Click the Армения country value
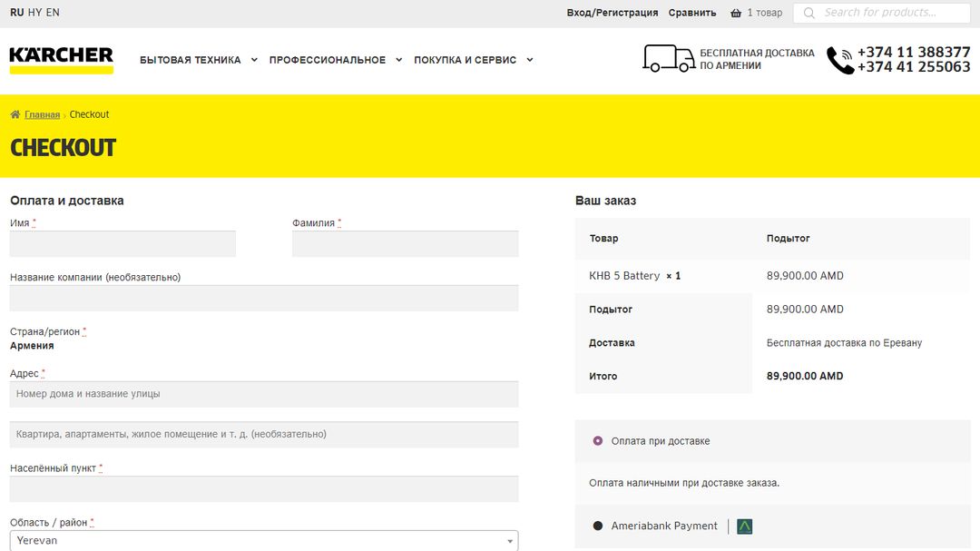Screen dimensions: 980x551 [32, 346]
